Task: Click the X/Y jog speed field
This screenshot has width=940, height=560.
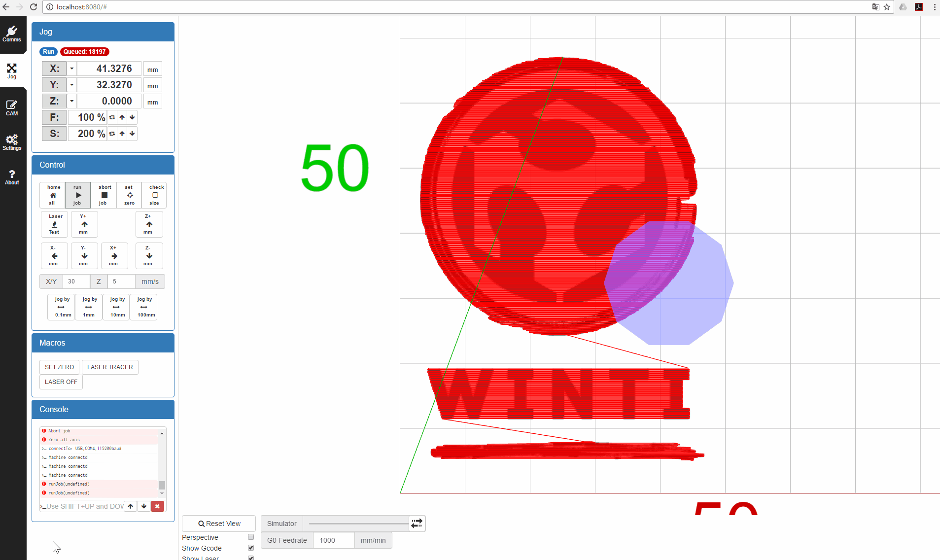Action: click(76, 281)
